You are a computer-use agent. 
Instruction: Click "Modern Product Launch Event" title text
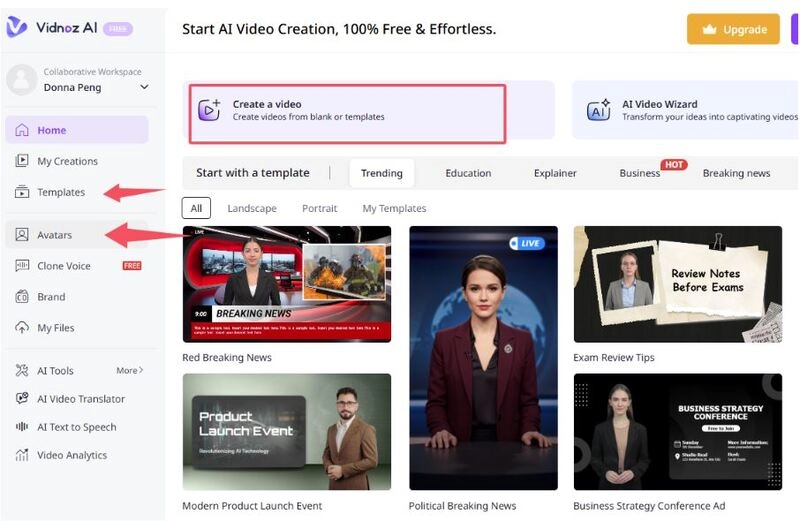(x=252, y=506)
